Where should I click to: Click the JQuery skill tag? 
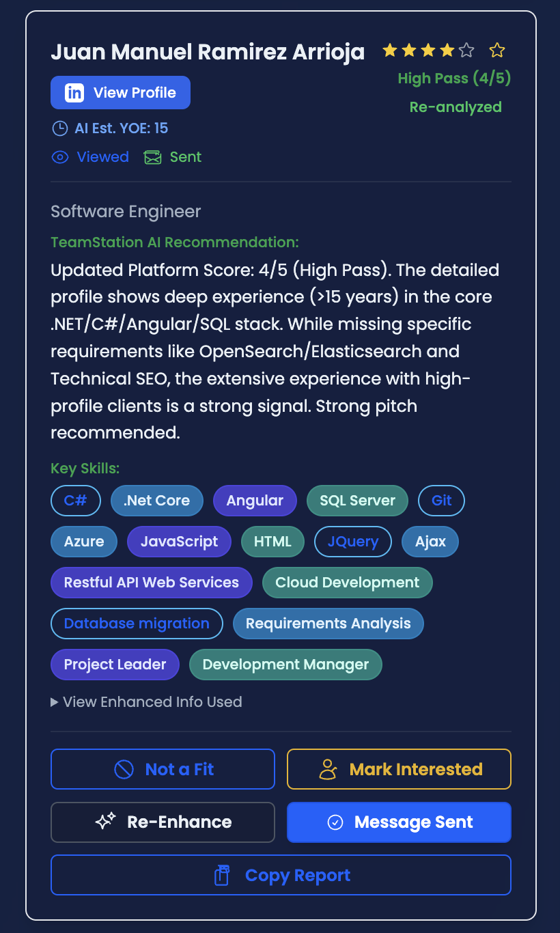[352, 542]
